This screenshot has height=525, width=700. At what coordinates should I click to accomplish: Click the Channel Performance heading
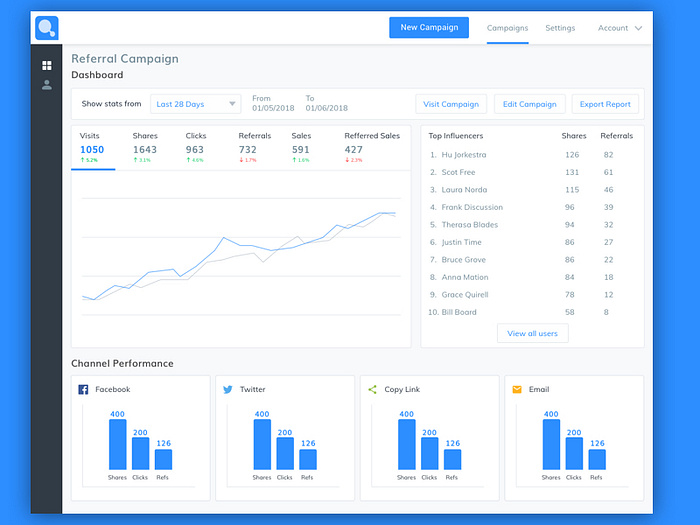tap(122, 363)
